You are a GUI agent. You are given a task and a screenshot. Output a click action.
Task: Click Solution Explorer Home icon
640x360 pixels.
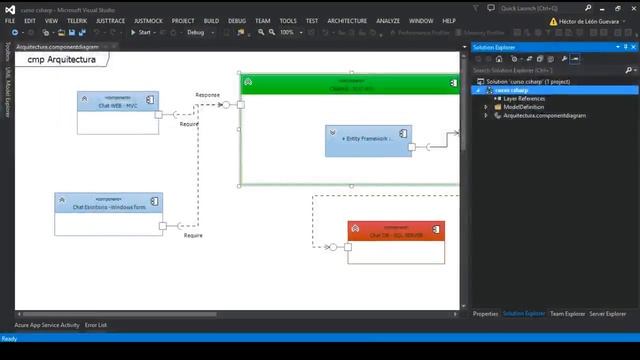point(499,59)
